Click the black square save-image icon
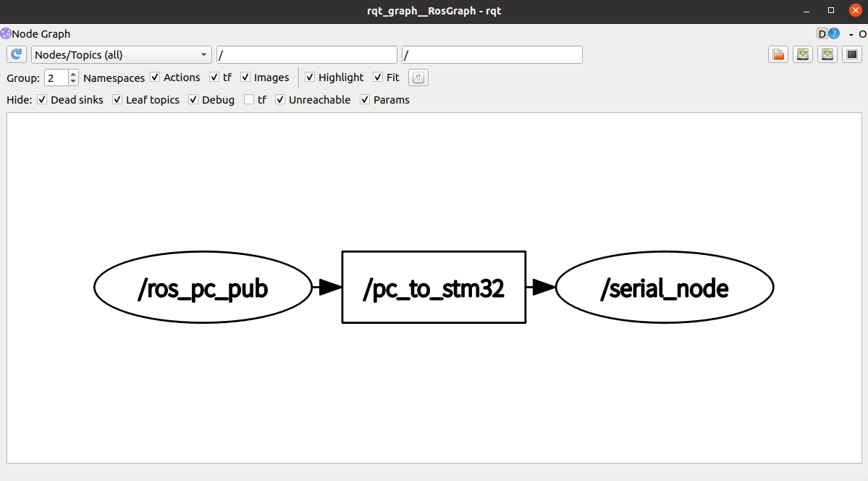This screenshot has height=481, width=868. tap(852, 55)
